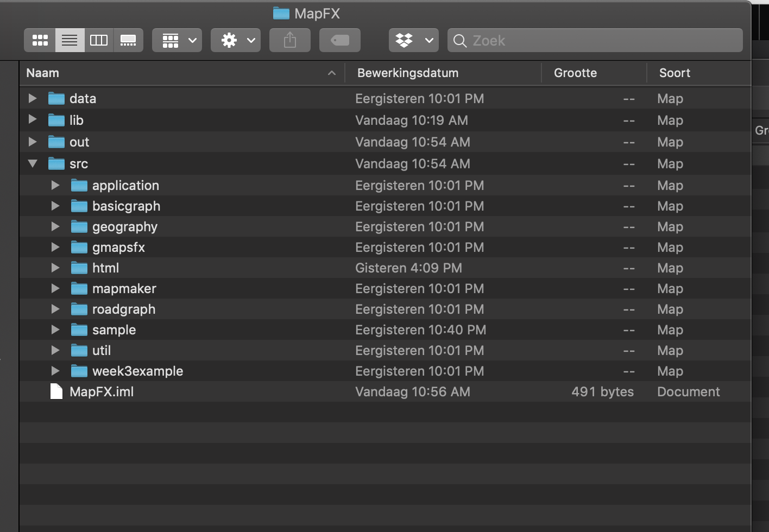Sort by Naam column header

tap(182, 73)
